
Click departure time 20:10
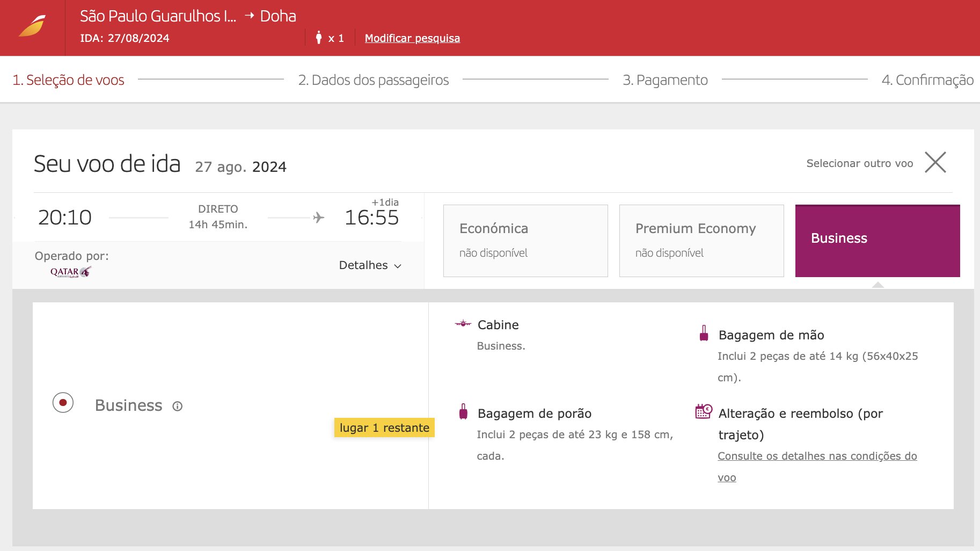(x=65, y=218)
